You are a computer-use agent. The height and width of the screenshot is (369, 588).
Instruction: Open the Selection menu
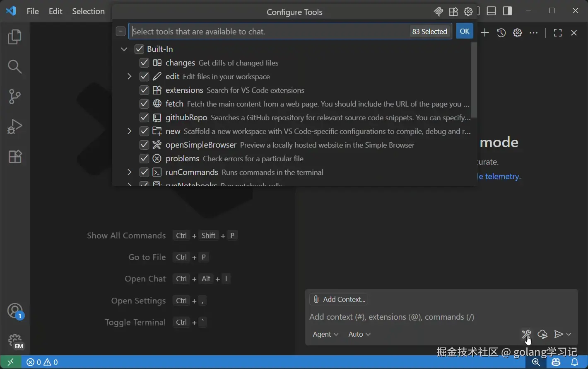pyautogui.click(x=88, y=11)
